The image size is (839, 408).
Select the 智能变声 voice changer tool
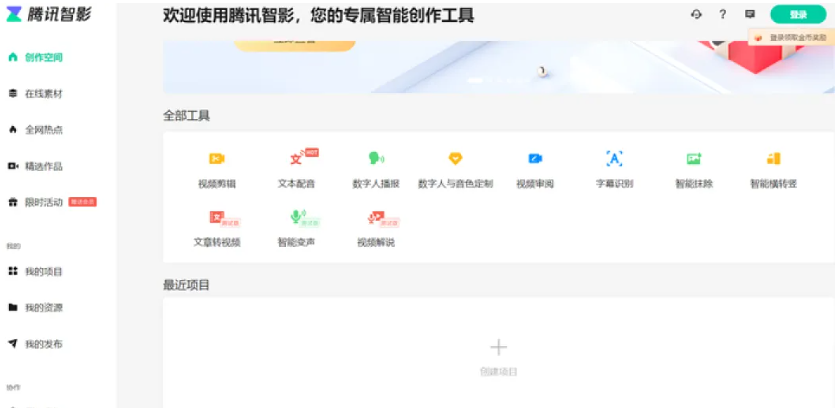297,226
